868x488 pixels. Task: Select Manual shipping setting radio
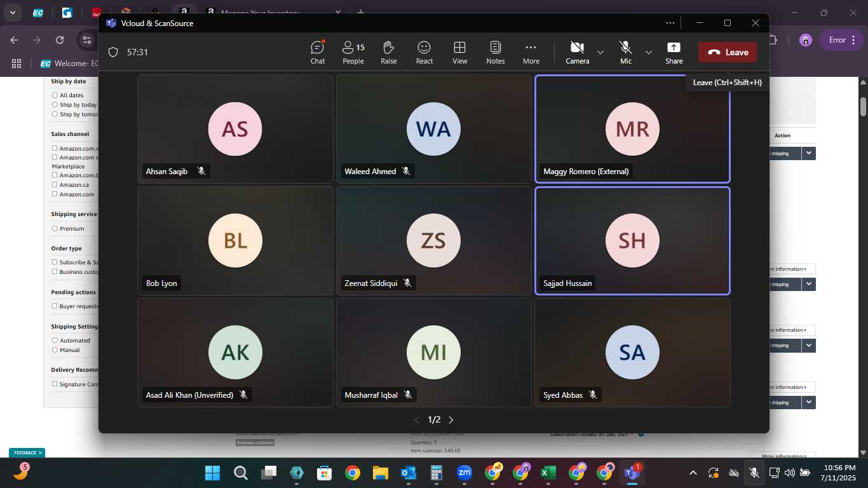[55, 350]
